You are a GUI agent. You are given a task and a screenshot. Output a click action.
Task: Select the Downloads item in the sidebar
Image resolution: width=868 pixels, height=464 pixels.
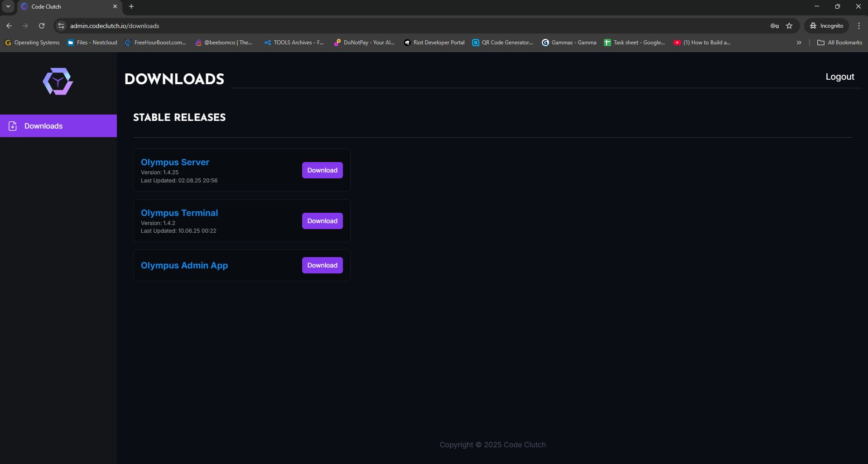(43, 125)
